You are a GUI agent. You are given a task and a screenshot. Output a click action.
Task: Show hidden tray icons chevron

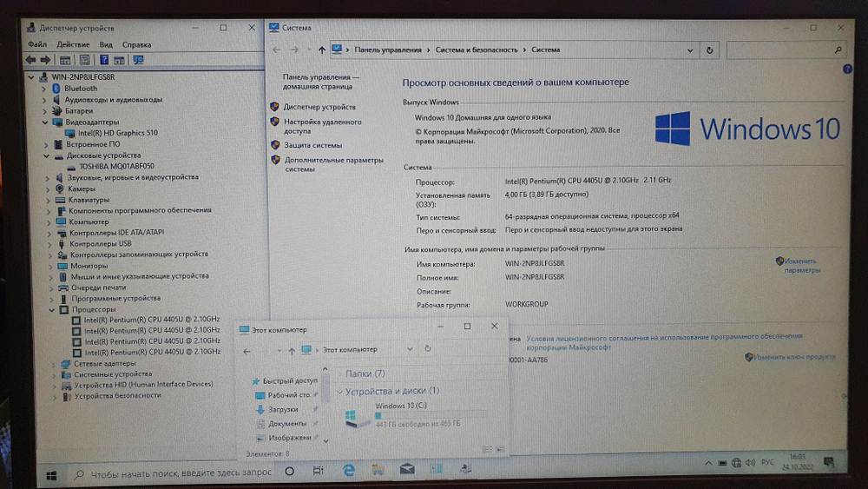(708, 463)
